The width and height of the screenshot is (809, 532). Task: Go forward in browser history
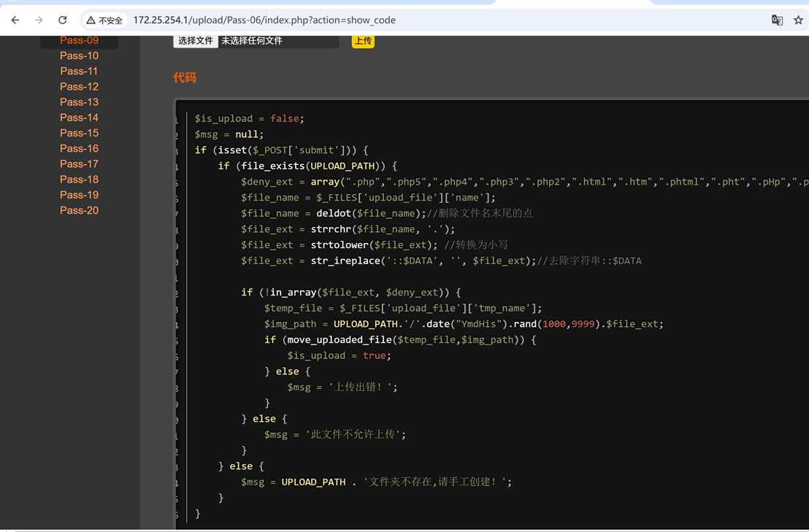(x=39, y=20)
